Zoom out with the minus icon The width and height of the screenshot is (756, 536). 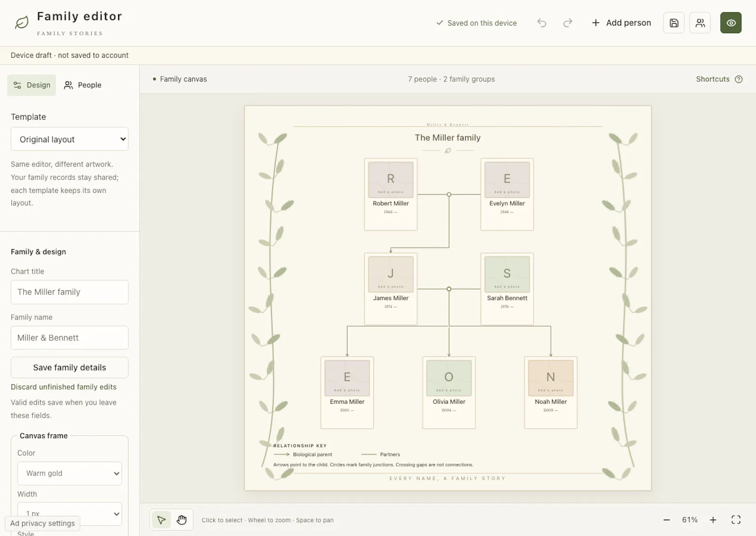pyautogui.click(x=666, y=520)
